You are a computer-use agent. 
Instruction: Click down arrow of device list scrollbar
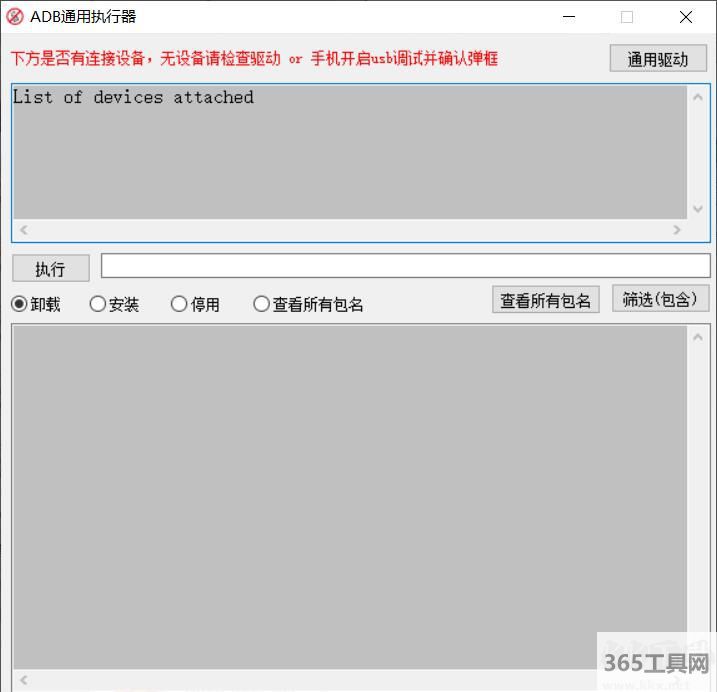click(698, 209)
